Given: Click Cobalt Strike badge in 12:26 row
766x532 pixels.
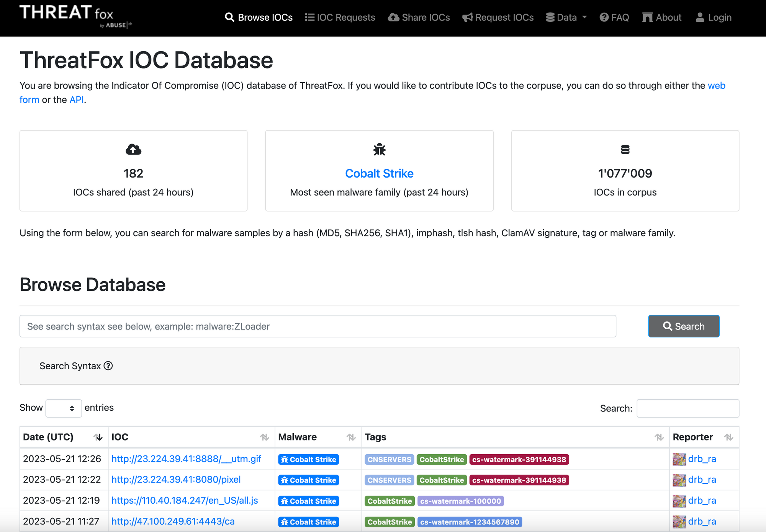Looking at the screenshot, I should [308, 459].
